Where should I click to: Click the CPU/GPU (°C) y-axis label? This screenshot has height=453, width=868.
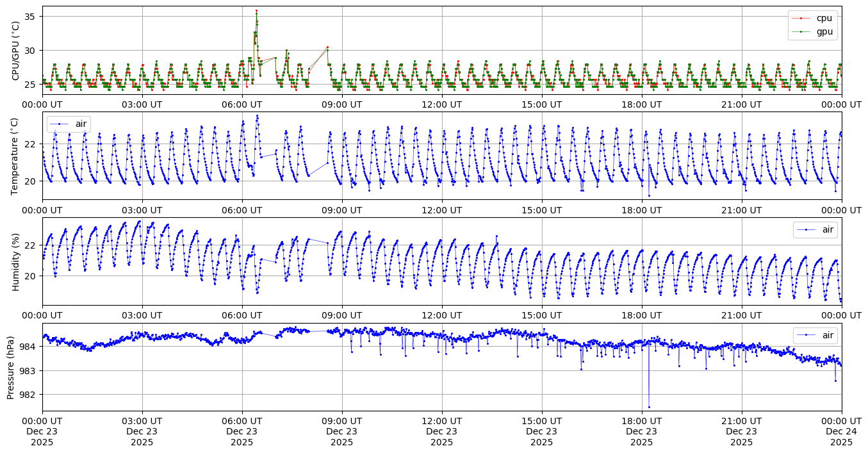(x=16, y=51)
